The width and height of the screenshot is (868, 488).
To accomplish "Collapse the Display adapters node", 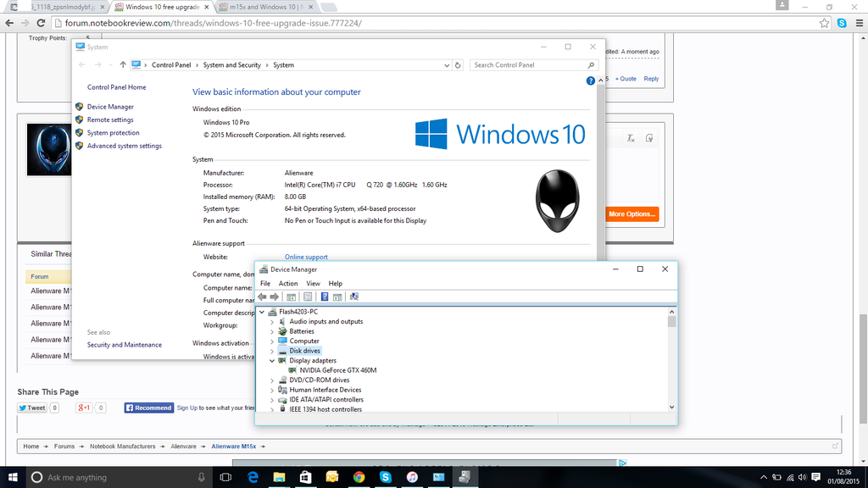I will point(272,361).
